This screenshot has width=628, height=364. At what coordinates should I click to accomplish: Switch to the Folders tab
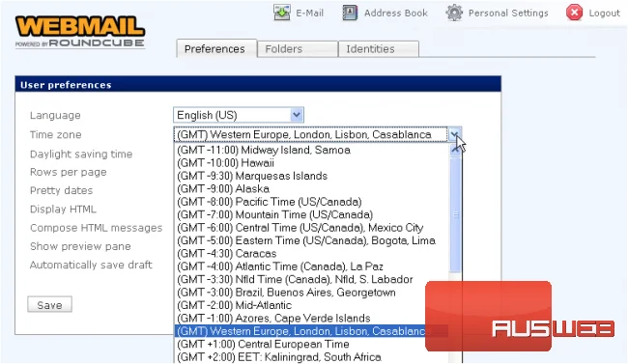click(x=298, y=49)
